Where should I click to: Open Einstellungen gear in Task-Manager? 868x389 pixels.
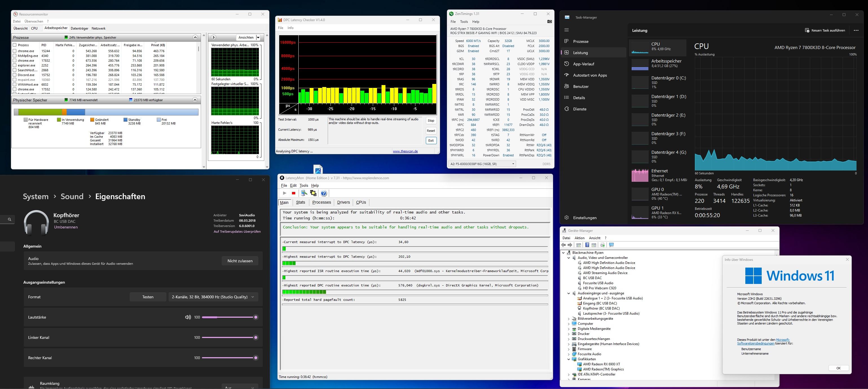coord(567,218)
